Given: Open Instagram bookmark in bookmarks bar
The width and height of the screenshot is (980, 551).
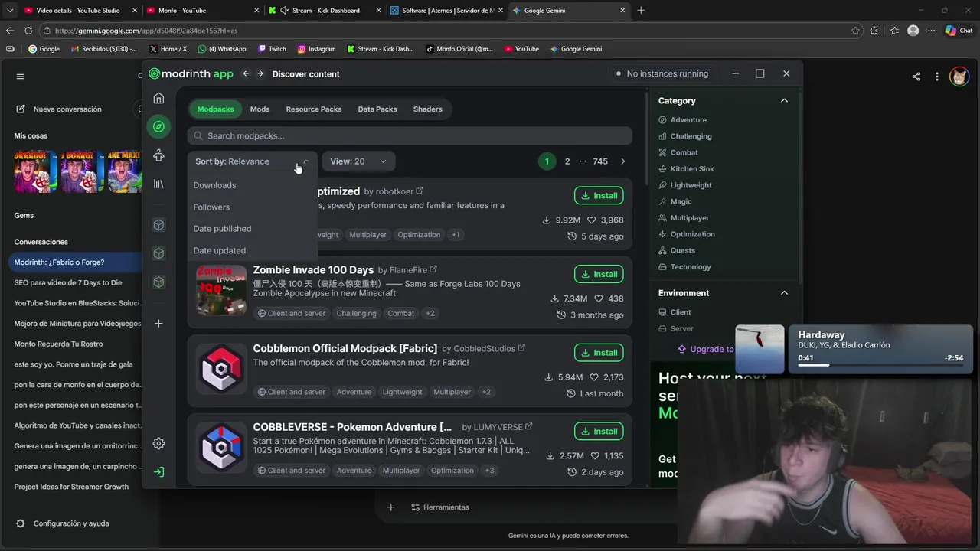Looking at the screenshot, I should click(316, 49).
